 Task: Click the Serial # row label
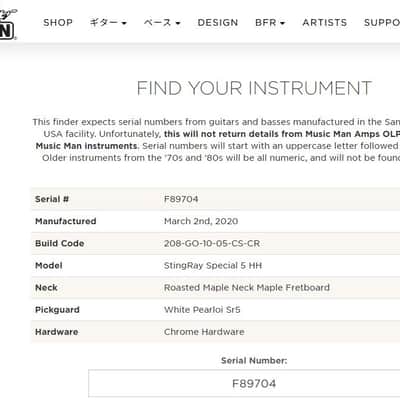pyautogui.click(x=52, y=199)
